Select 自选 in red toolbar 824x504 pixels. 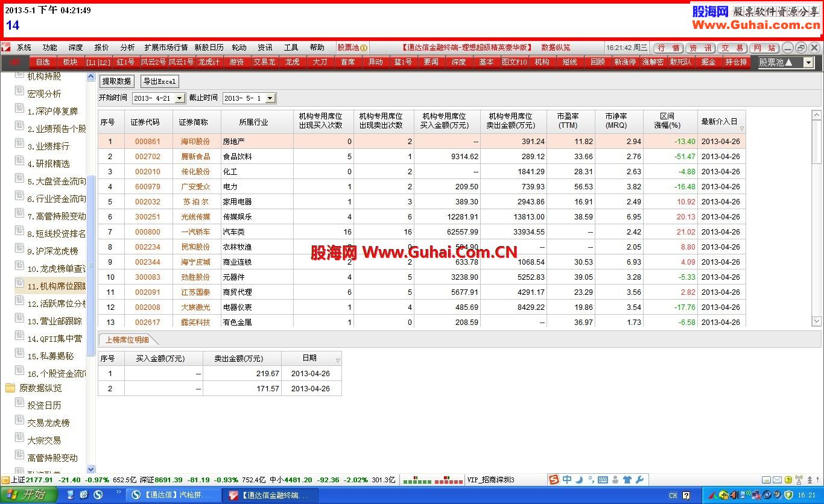(x=42, y=62)
